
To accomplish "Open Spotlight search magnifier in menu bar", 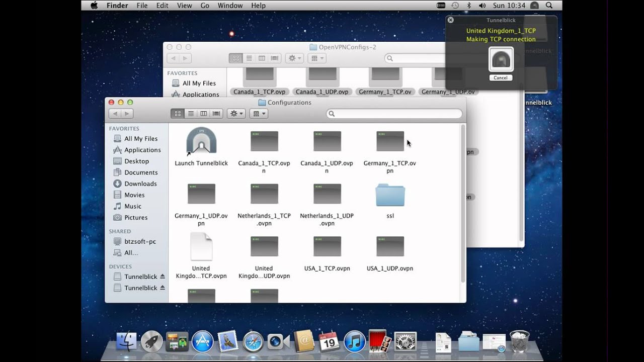I will (549, 6).
